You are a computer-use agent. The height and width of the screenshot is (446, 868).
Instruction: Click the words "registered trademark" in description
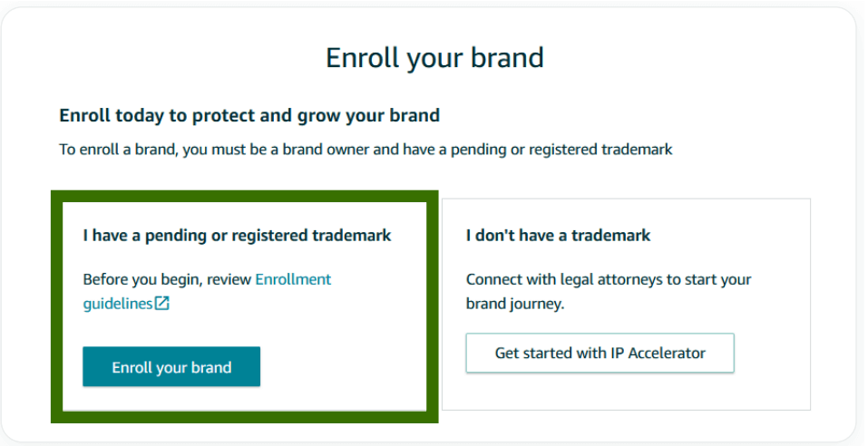pyautogui.click(x=600, y=150)
